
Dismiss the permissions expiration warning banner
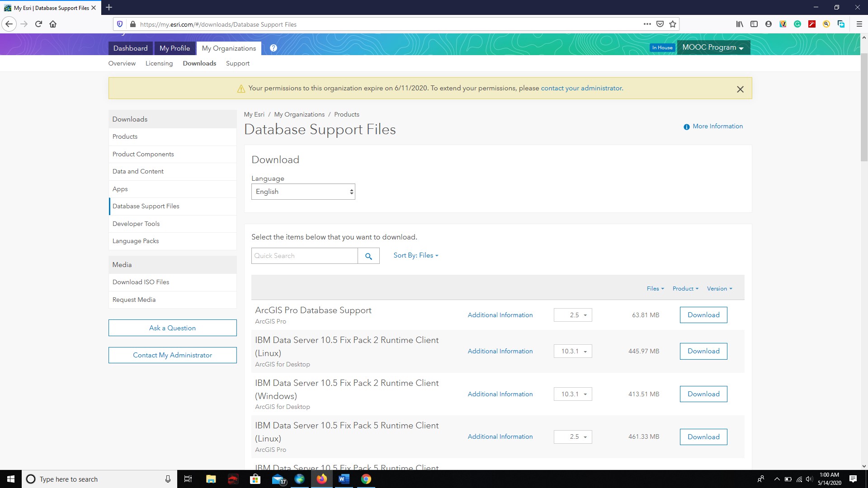tap(741, 89)
